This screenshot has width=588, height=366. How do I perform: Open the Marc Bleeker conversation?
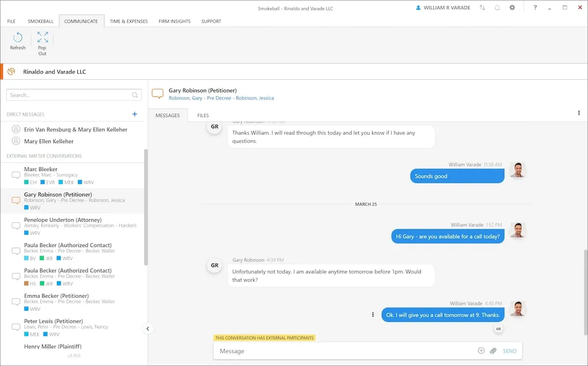(73, 175)
